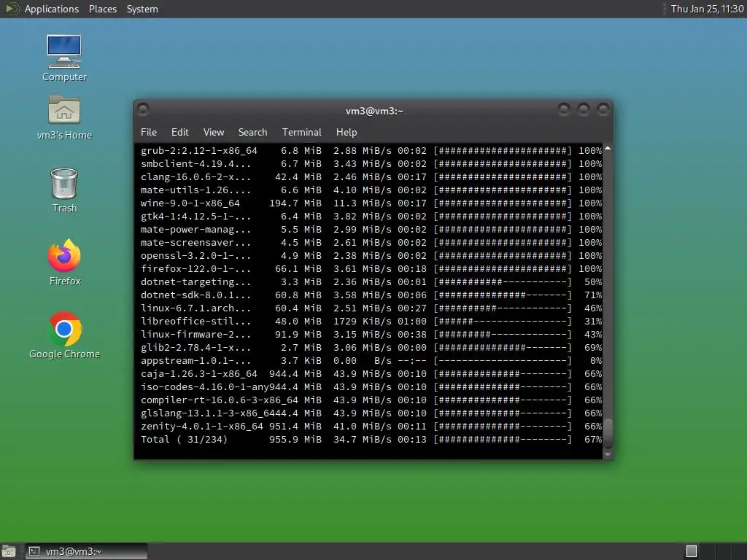Click the gtk4-1:4.12.5-1-... line

click(371, 216)
